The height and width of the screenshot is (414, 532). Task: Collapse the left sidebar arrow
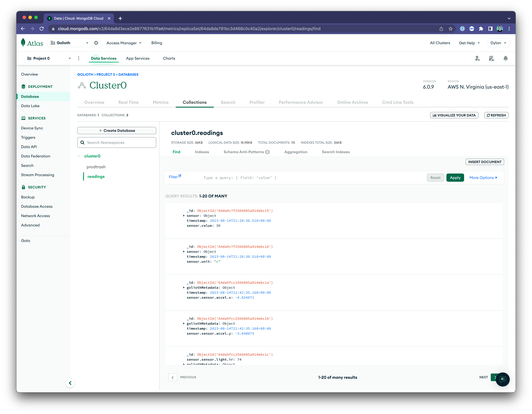point(70,383)
